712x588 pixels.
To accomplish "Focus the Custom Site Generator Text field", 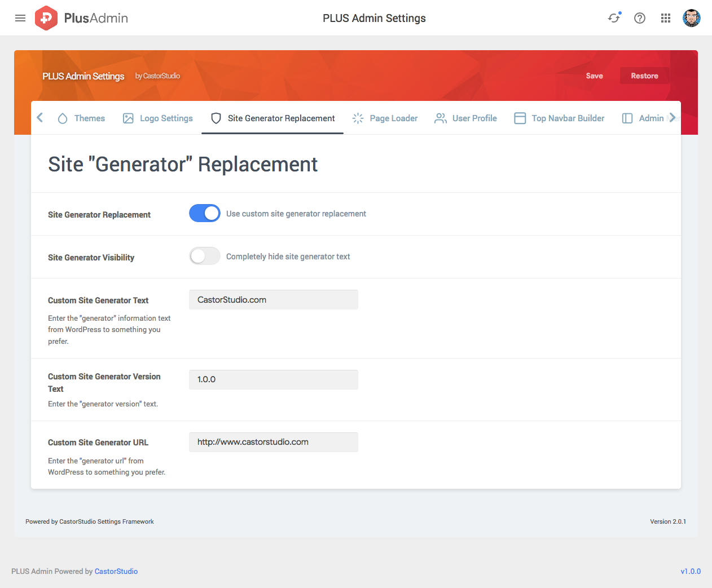I will click(x=274, y=300).
